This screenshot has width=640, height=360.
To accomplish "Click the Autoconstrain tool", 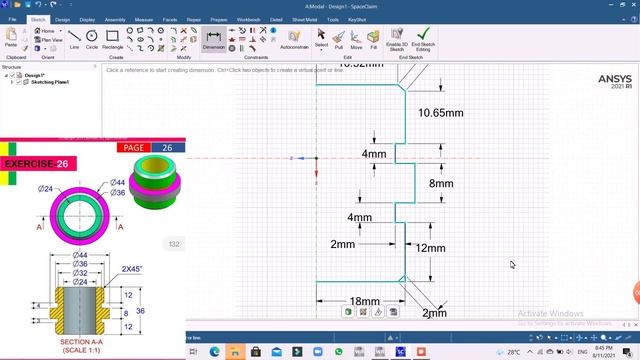I will (294, 40).
